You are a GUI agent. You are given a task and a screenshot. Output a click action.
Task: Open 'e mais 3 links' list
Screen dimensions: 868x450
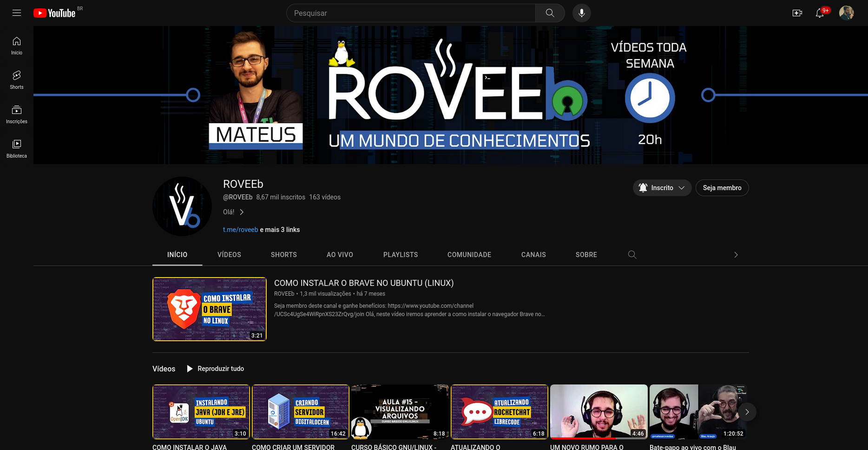click(x=280, y=230)
